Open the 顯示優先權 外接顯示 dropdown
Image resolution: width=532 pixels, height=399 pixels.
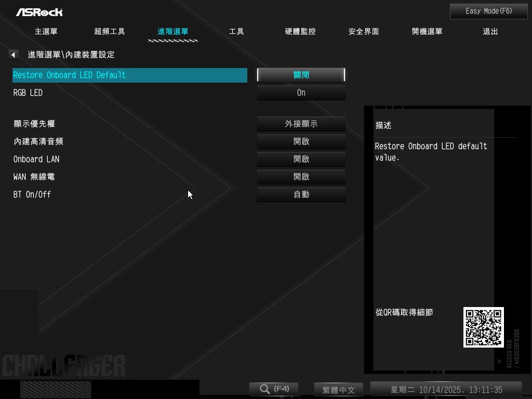[301, 124]
